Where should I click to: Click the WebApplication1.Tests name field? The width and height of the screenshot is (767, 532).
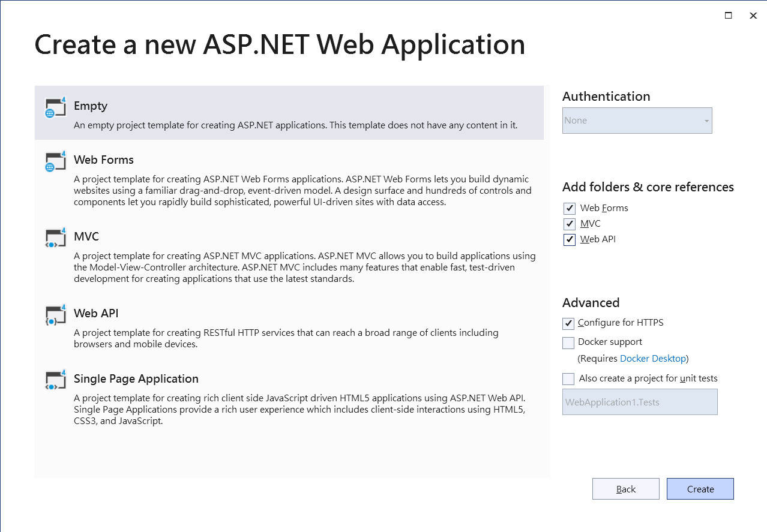(640, 402)
